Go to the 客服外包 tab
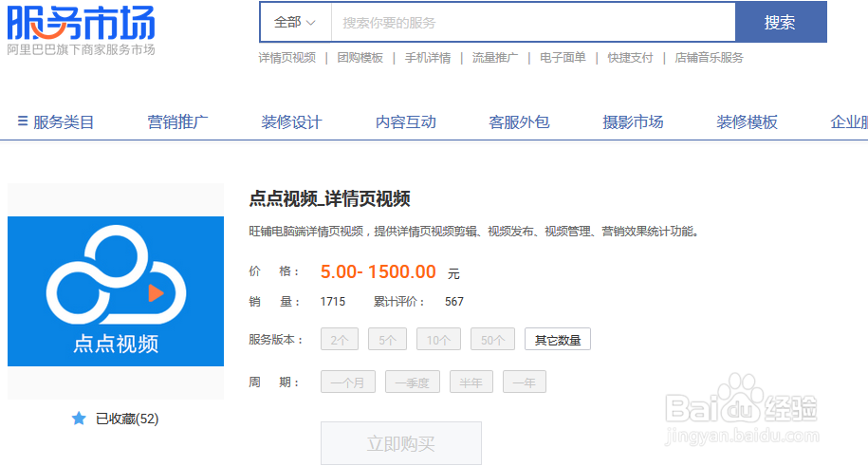This screenshot has height=466, width=868. [x=519, y=121]
